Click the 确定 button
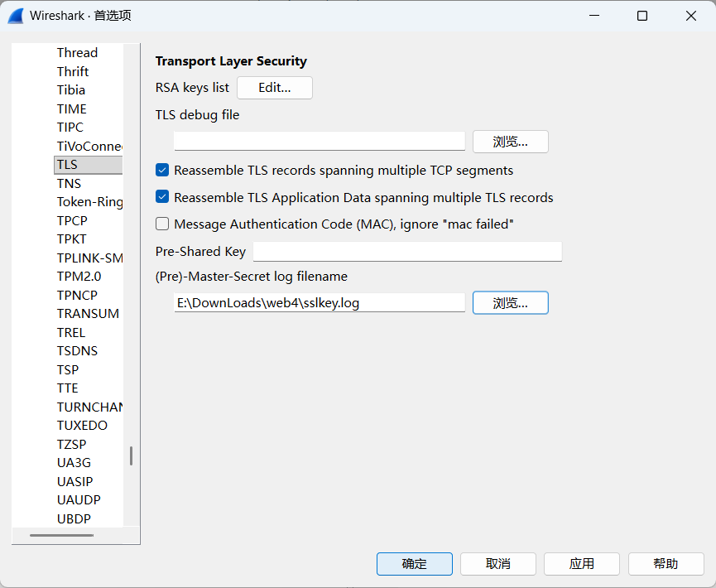Screen dimensions: 716x588 coord(414,564)
